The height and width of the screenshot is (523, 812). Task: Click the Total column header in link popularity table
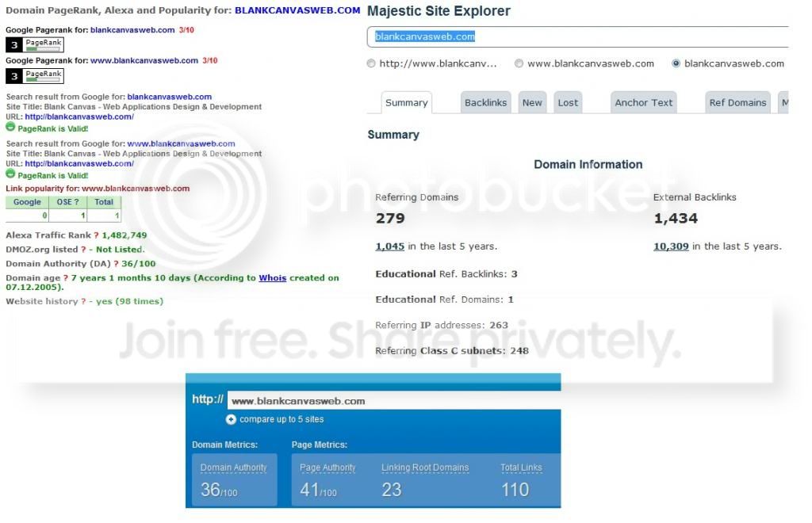pos(104,202)
